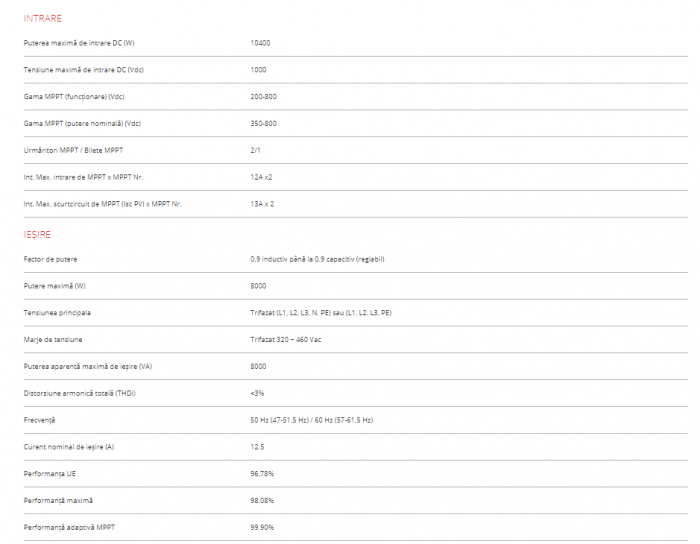Screen dimensions: 700x544
Task: Click the 10400 input power value
Action: click(260, 43)
